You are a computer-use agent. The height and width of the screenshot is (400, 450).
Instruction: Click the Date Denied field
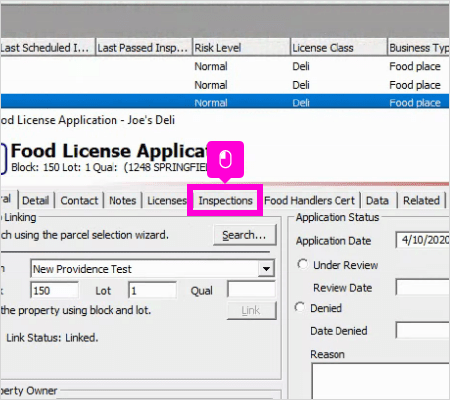423,330
